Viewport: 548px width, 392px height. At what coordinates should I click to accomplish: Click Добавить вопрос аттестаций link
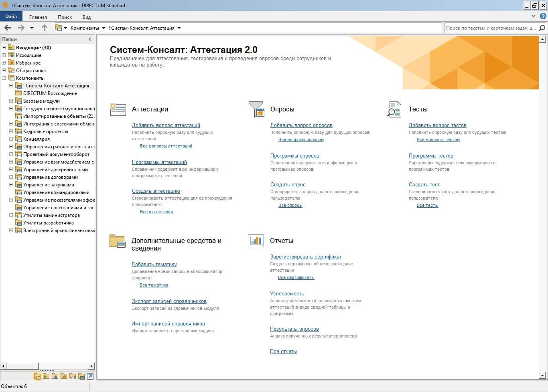coord(166,125)
